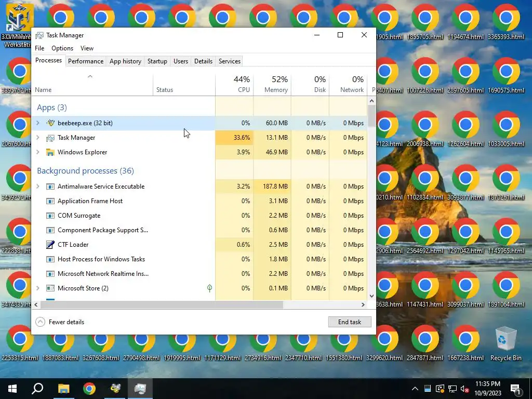
Task: Switch to the Users tab
Action: (180, 61)
